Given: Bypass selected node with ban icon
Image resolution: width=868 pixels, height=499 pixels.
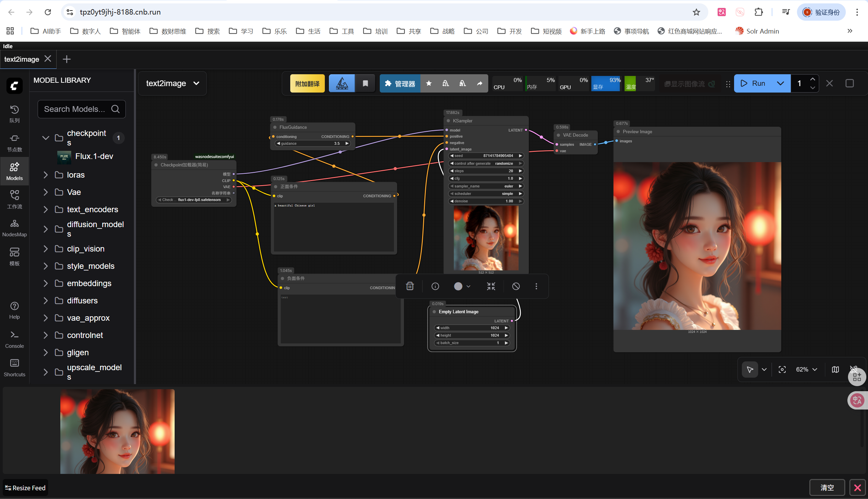Looking at the screenshot, I should tap(516, 286).
